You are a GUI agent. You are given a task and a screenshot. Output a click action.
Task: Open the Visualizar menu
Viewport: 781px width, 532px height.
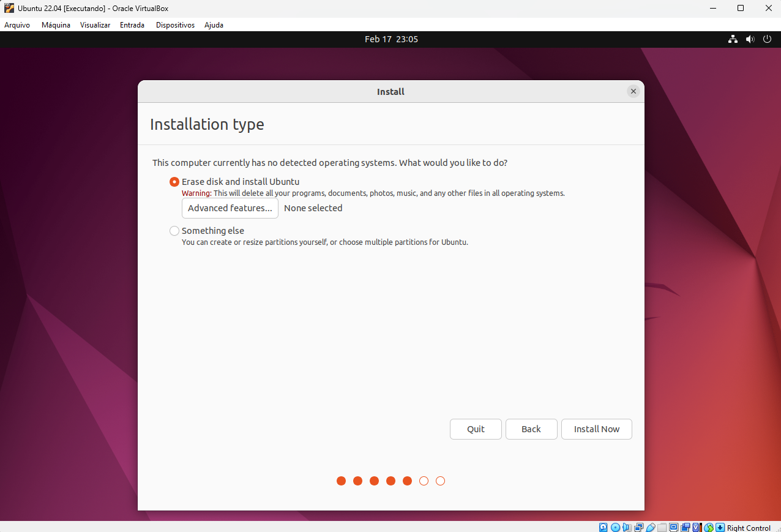tap(95, 25)
